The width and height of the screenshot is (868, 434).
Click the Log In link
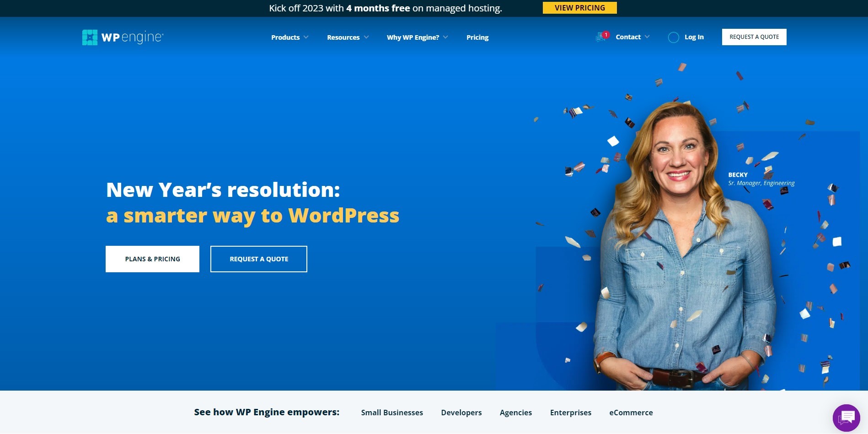pos(694,37)
